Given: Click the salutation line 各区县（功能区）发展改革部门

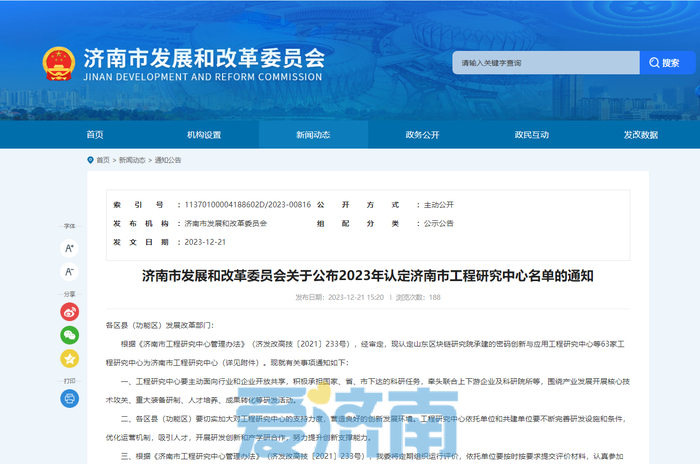Looking at the screenshot, I should tap(160, 325).
